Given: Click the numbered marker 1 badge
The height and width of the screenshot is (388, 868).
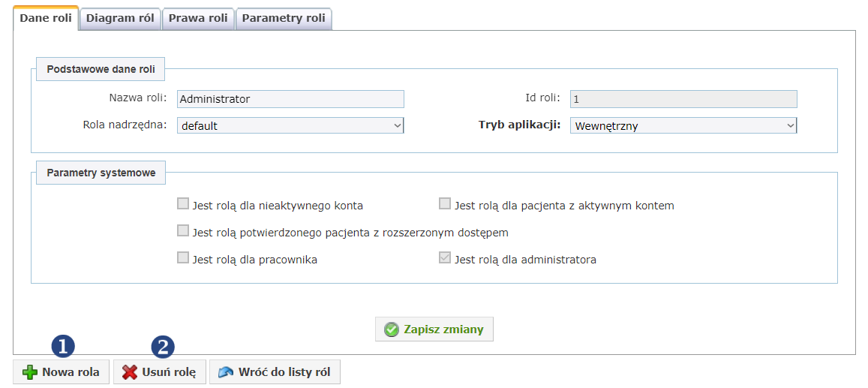Looking at the screenshot, I should coord(62,347).
